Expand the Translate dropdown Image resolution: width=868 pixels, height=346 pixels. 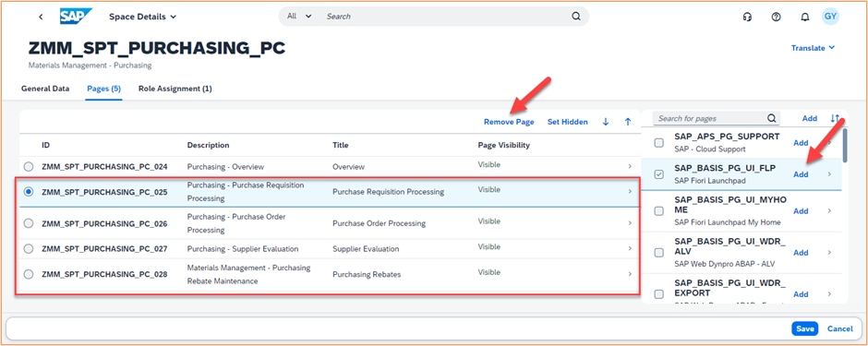point(813,48)
